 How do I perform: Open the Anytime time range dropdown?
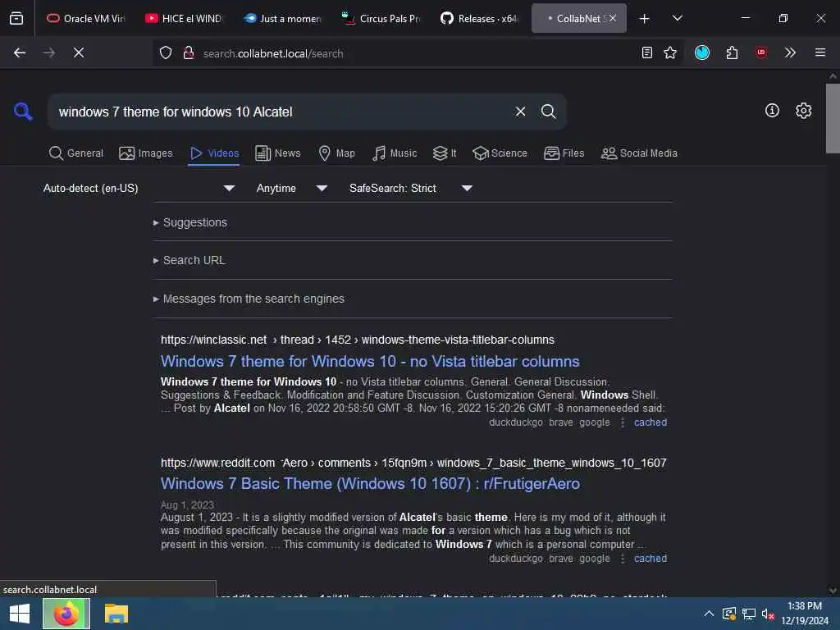(292, 188)
